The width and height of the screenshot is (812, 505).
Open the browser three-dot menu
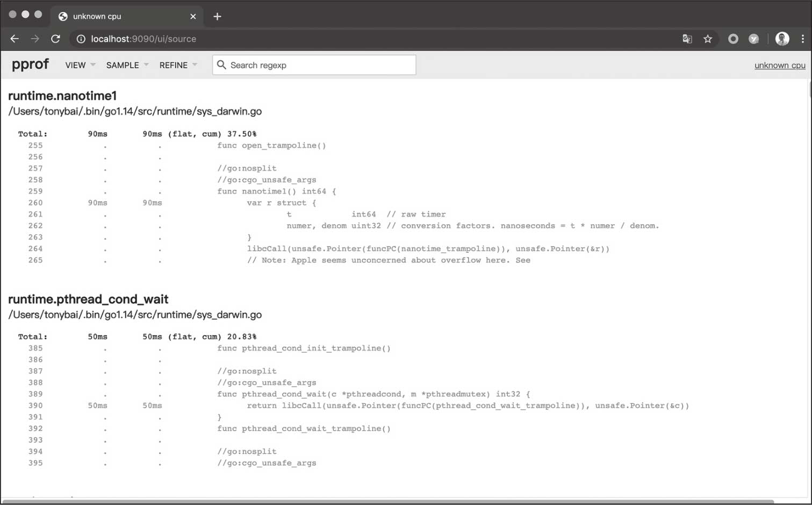click(802, 39)
